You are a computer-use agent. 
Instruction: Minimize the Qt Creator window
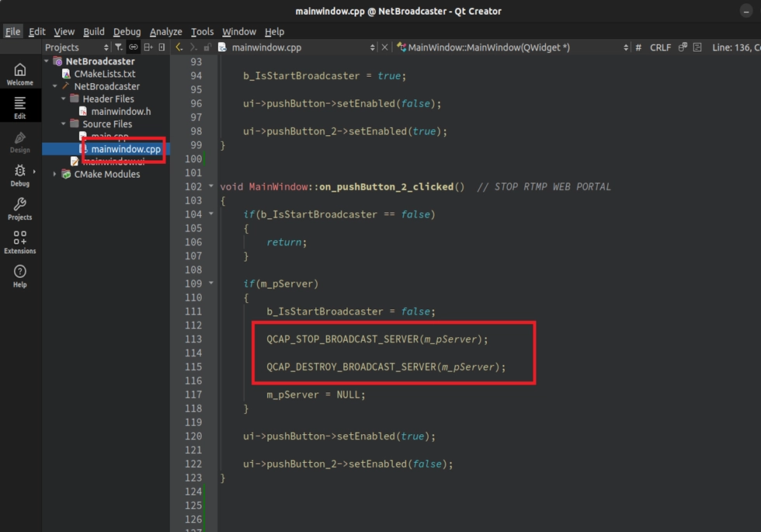[746, 11]
